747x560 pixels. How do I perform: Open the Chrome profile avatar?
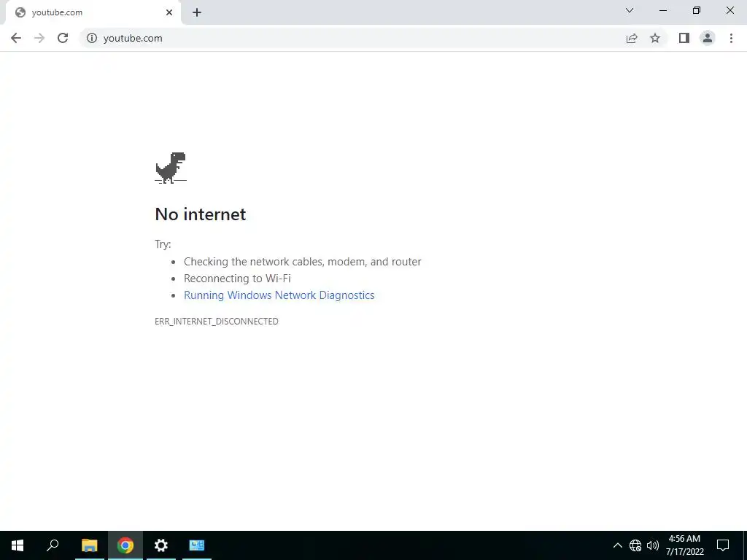tap(708, 38)
